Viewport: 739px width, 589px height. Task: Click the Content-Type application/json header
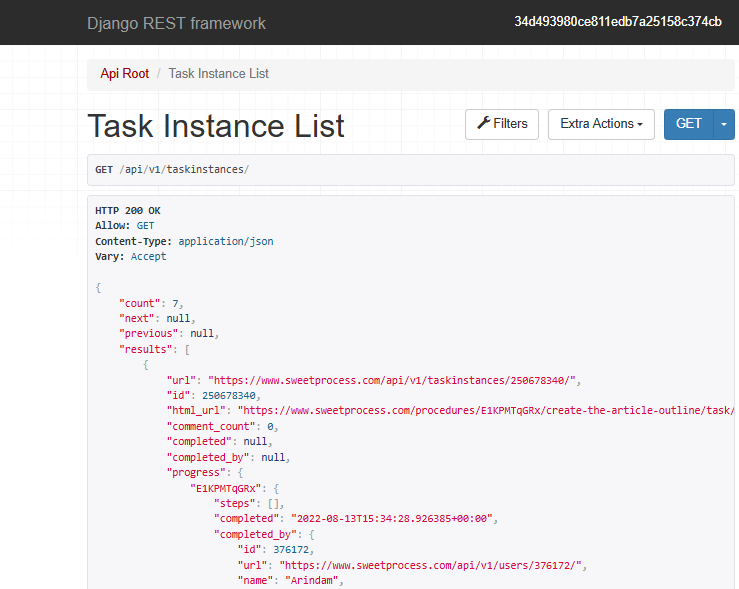184,241
